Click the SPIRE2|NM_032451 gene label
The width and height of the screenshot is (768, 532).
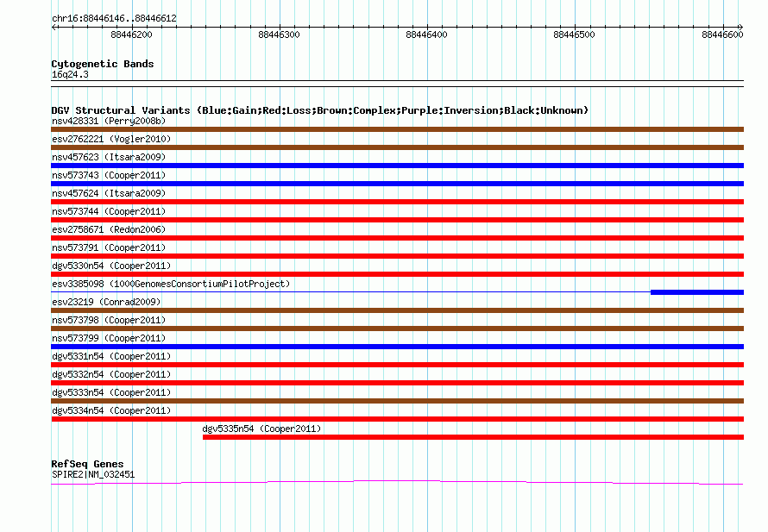pos(93,475)
